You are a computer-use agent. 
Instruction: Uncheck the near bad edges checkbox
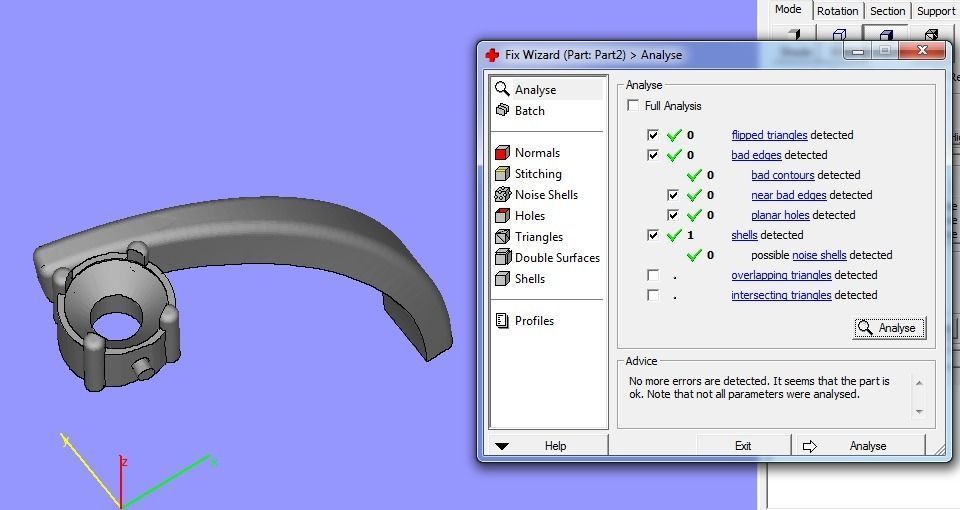point(673,195)
